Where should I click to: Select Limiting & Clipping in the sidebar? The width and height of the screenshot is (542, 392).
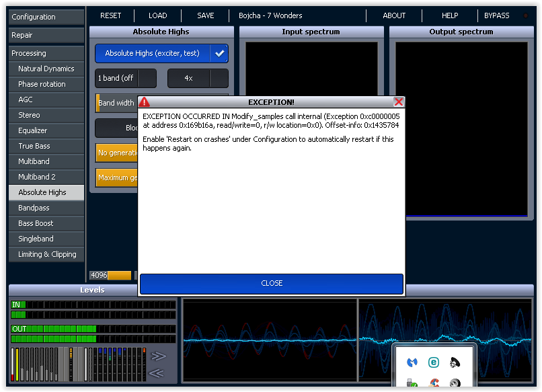click(46, 254)
